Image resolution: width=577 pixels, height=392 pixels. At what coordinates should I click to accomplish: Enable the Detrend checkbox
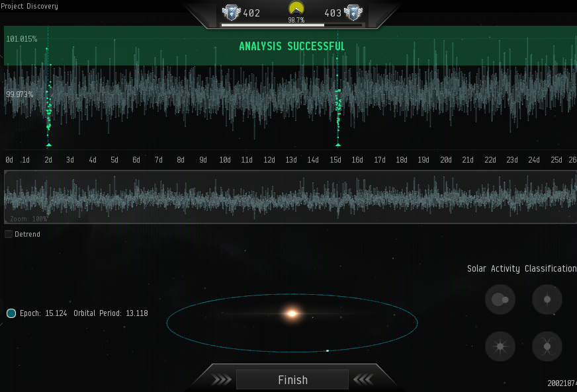click(9, 234)
